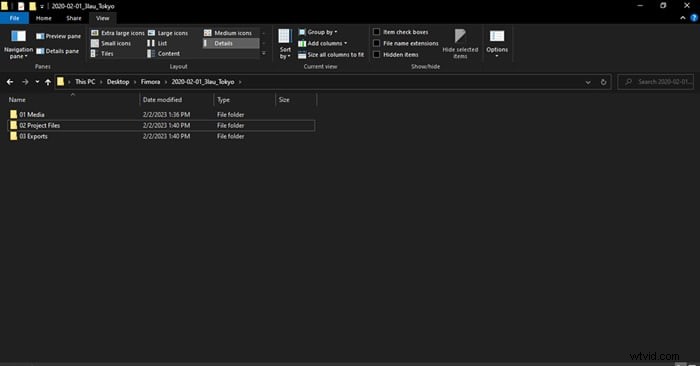Click the search box
Image resolution: width=700 pixels, height=366 pixels.
point(656,82)
